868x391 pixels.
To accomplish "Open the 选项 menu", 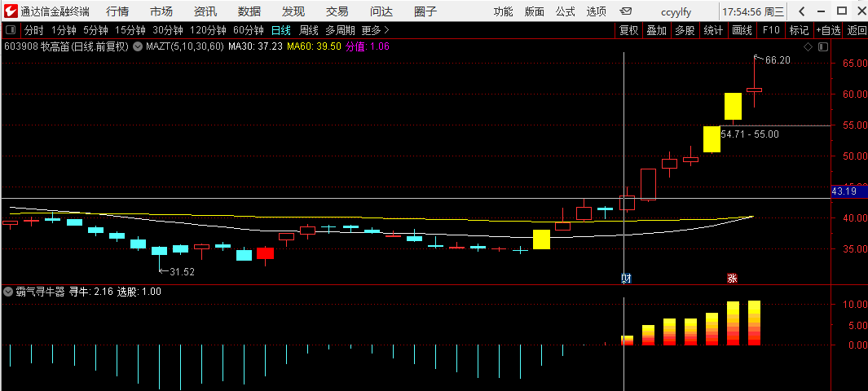I will [x=597, y=11].
